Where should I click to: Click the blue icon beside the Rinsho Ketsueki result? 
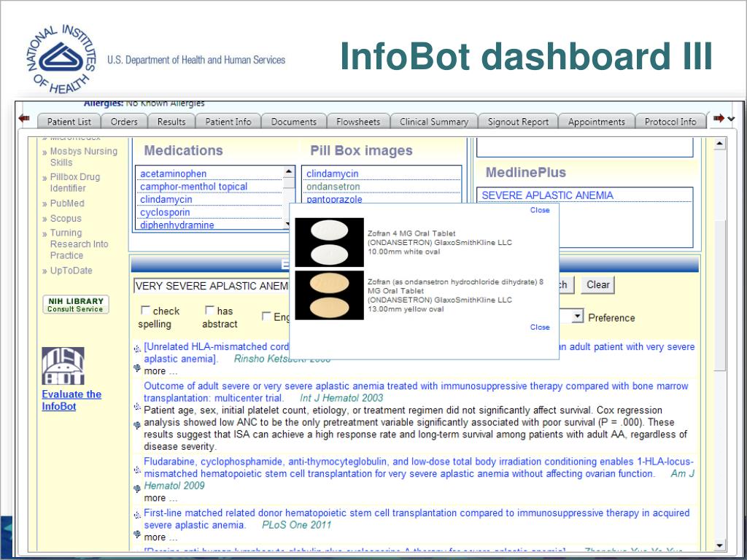[137, 367]
